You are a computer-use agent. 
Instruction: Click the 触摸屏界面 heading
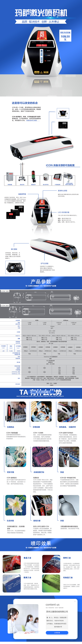[x=22, y=194]
